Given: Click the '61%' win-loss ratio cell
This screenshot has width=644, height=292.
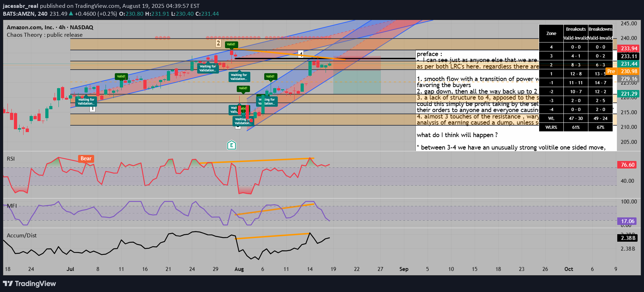Looking at the screenshot, I should 576,127.
